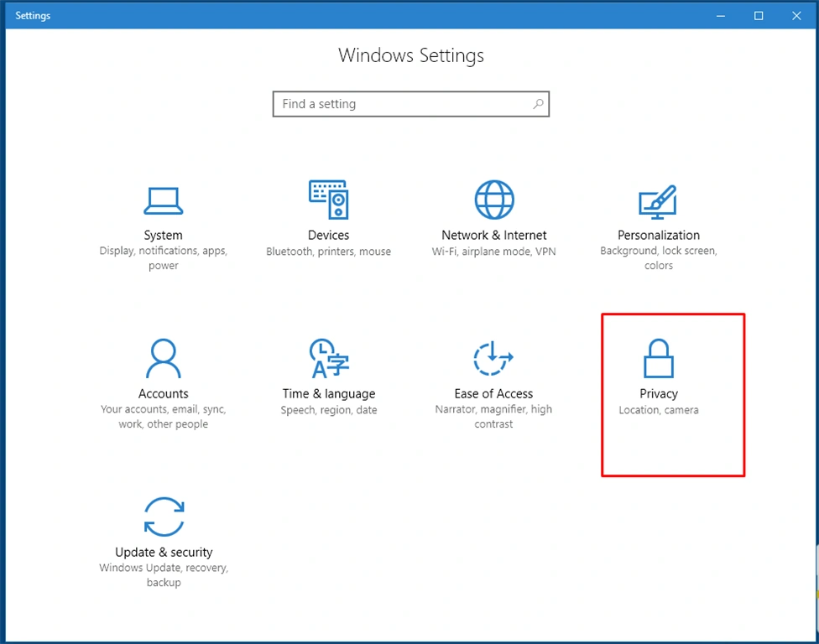Select the Personalization category label
819x644 pixels.
(659, 236)
